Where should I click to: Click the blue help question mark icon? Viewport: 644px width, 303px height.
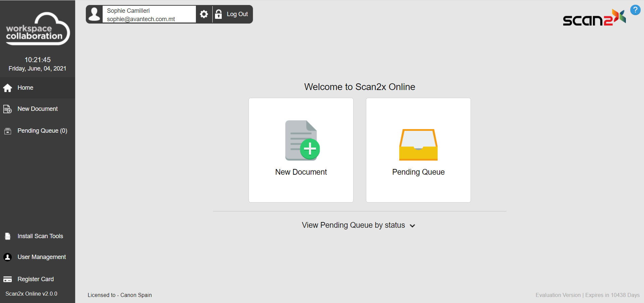click(x=635, y=10)
